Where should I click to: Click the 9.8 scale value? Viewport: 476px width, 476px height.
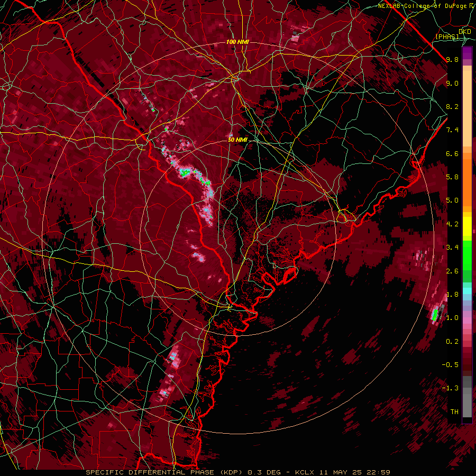click(x=452, y=60)
